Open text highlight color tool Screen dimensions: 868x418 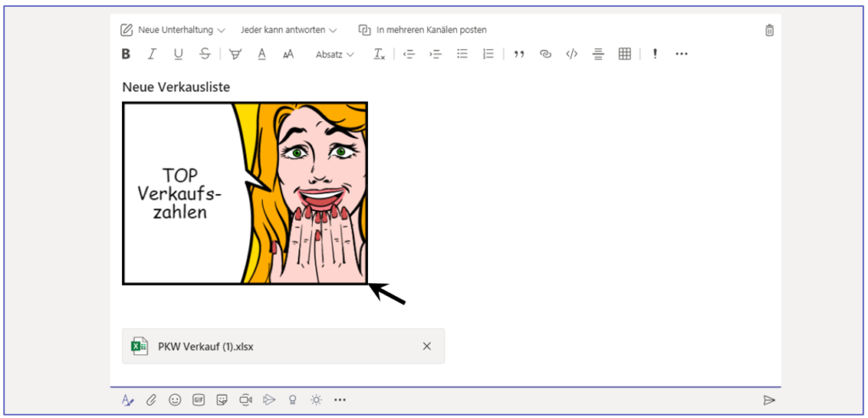point(236,53)
